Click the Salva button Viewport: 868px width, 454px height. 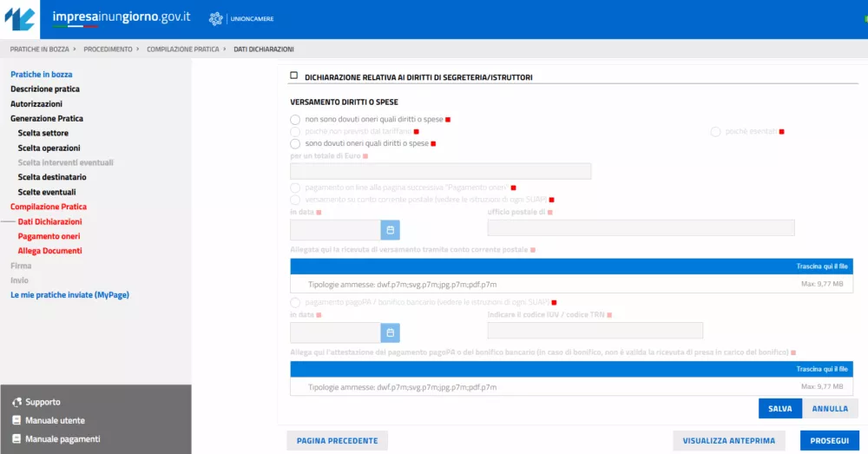click(779, 409)
